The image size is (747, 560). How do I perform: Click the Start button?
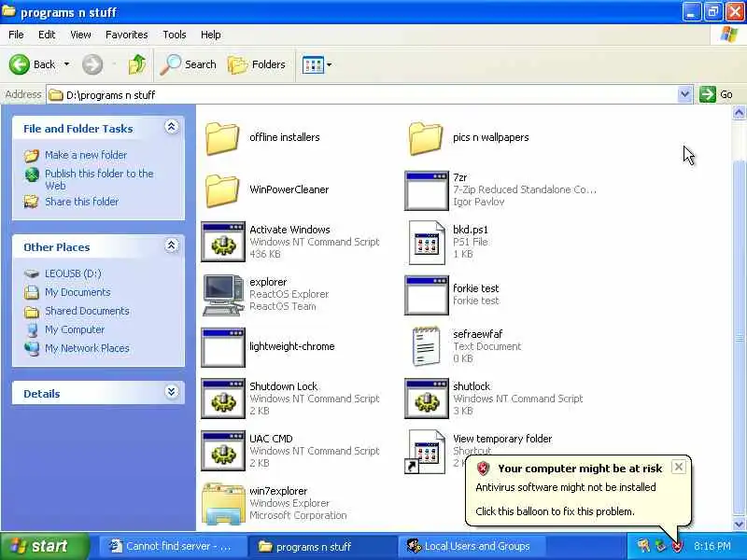[44, 546]
